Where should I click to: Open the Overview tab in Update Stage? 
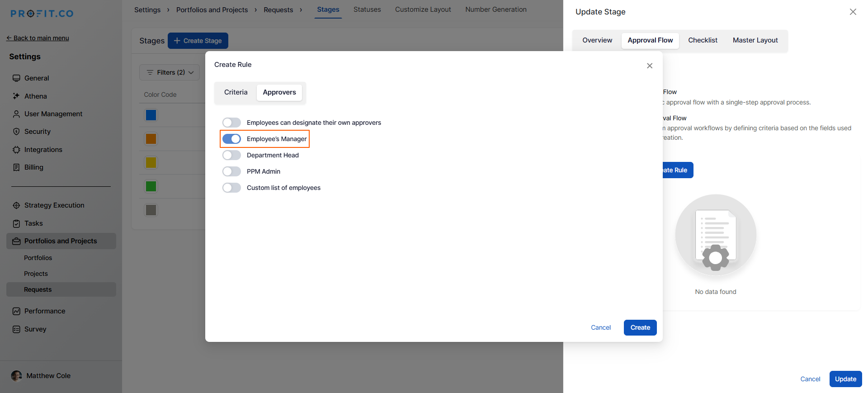597,40
